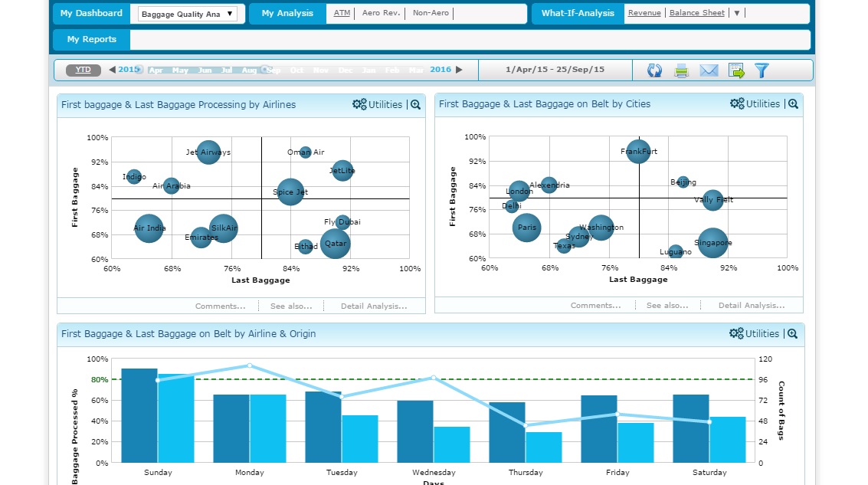Click the date range 1/Apr/15 - 25/Sep/15

(555, 70)
